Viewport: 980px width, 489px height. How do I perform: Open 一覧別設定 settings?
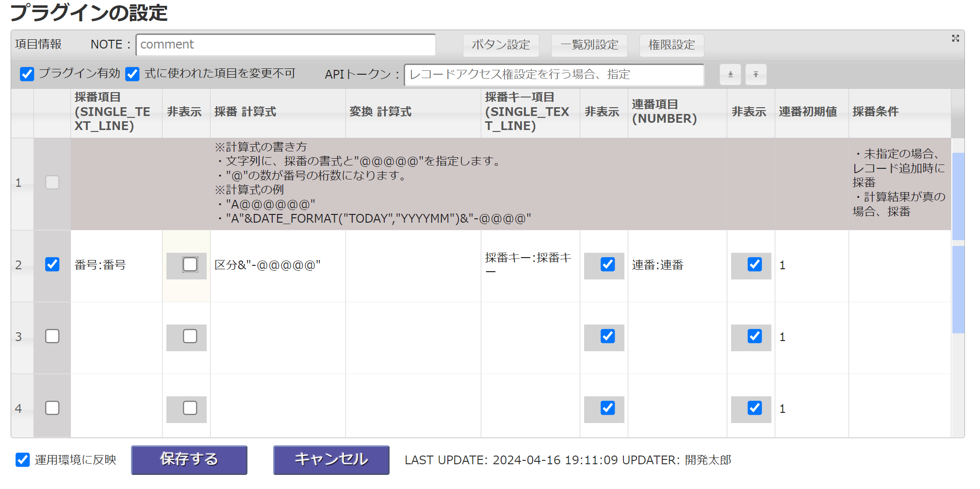click(x=589, y=45)
